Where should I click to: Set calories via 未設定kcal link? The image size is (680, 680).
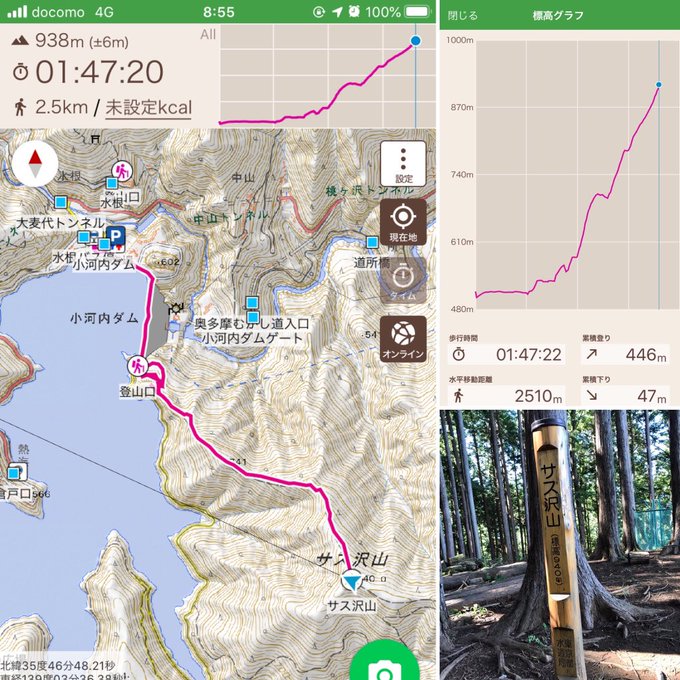click(x=148, y=108)
